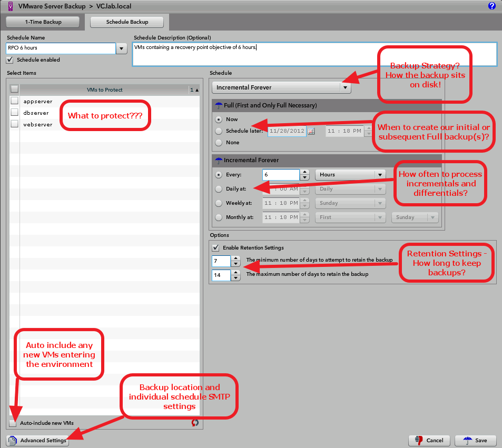Open the Schedule Name dropdown arrow
This screenshot has height=448, width=502.
coord(121,48)
